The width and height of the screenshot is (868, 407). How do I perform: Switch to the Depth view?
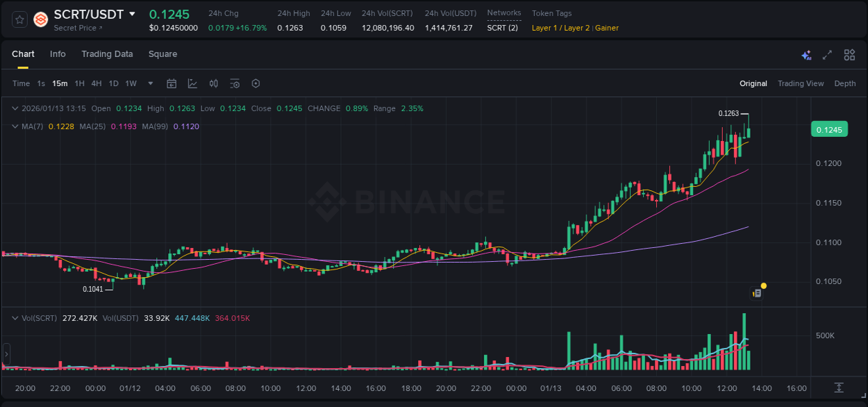pos(844,83)
